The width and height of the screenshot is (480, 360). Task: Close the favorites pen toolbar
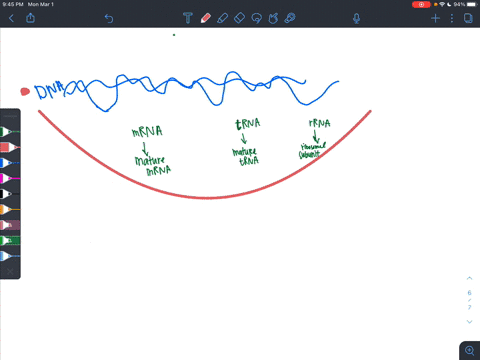(10, 271)
